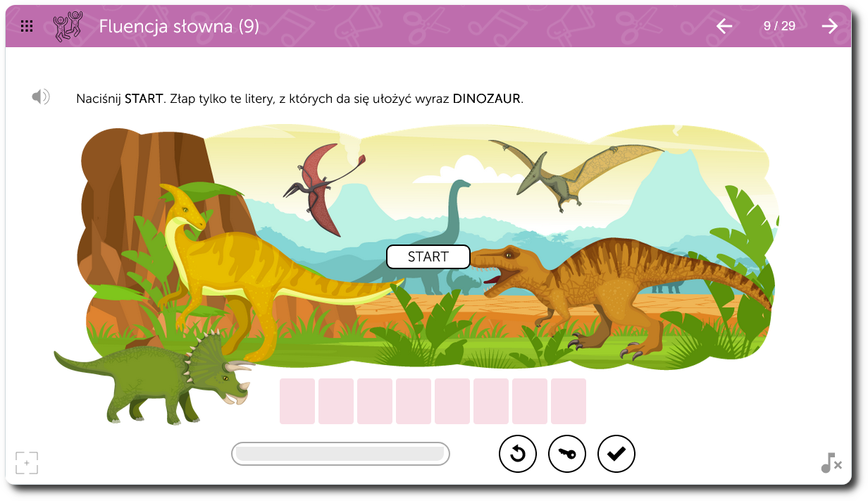Go to the previous page arrow
Screen dimensions: 868x501
tap(724, 26)
